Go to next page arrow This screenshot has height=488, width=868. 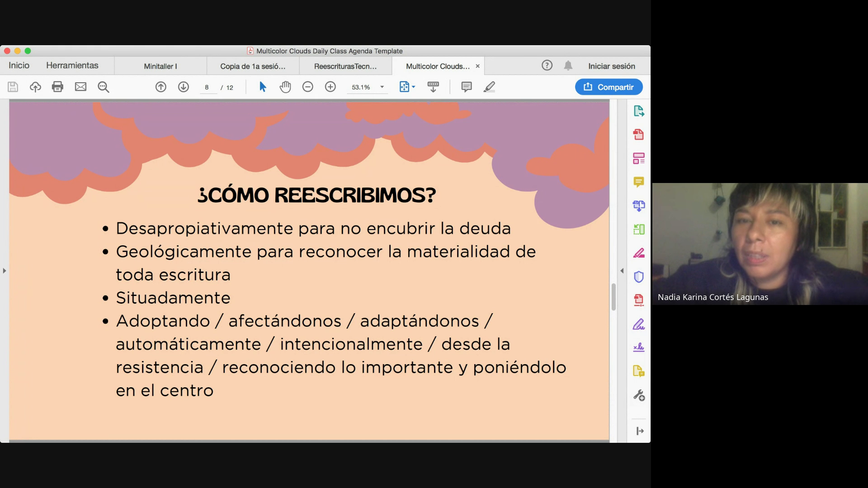click(x=183, y=87)
